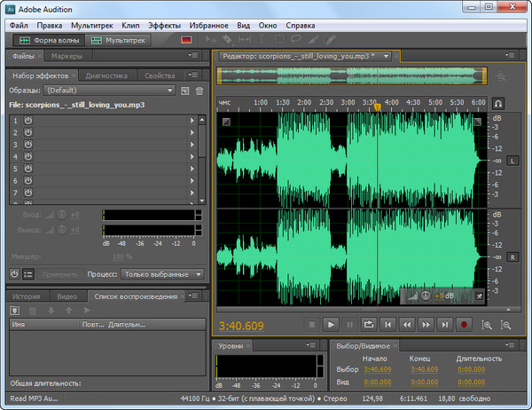Image resolution: width=532 pixels, height=410 pixels.
Task: Jump to the next marker button
Action: 444,325
